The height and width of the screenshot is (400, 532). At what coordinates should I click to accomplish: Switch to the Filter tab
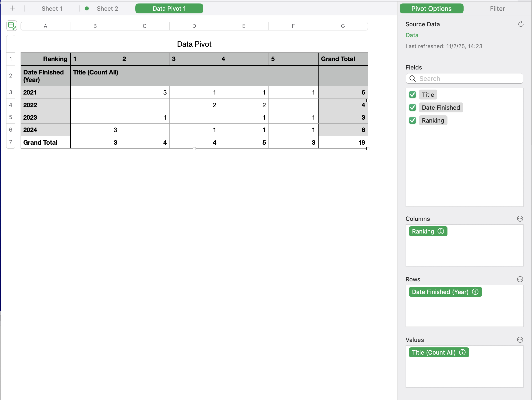(497, 9)
